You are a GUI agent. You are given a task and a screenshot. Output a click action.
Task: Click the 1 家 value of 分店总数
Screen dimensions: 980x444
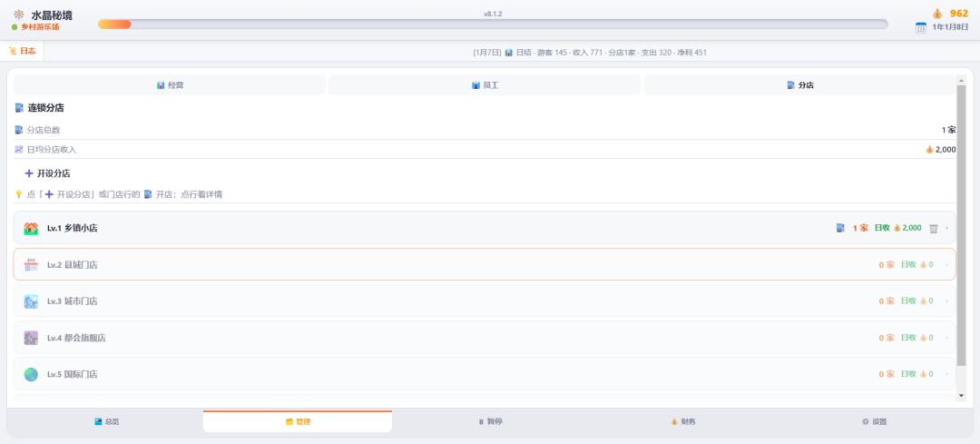click(x=949, y=130)
